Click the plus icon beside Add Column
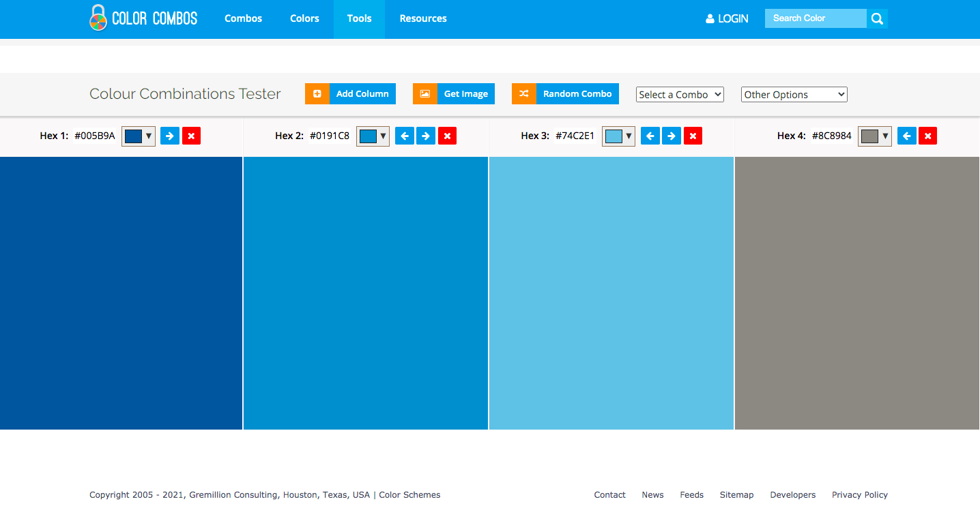The height and width of the screenshot is (508, 980). pos(317,94)
